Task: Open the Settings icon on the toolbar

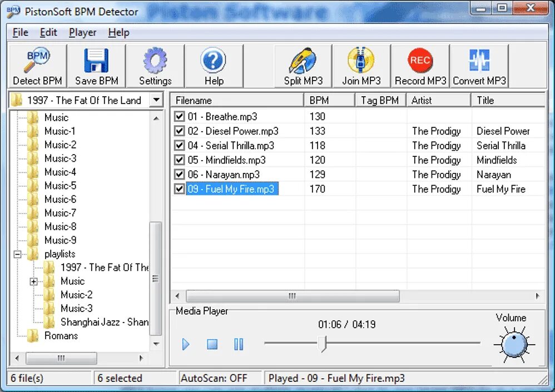Action: pos(155,65)
